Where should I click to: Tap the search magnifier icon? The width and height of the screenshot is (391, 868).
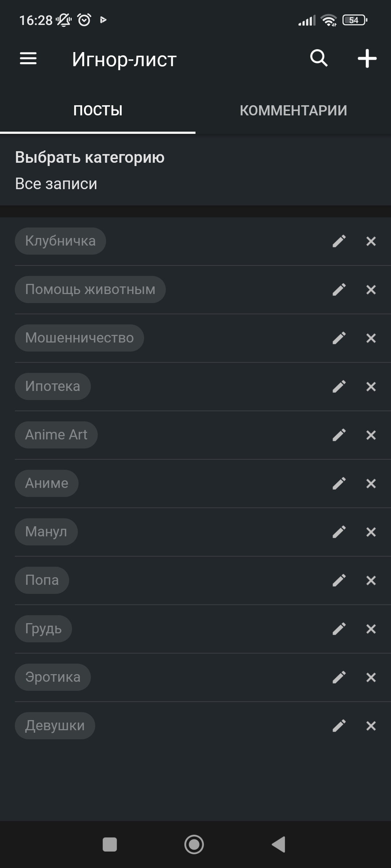point(319,58)
